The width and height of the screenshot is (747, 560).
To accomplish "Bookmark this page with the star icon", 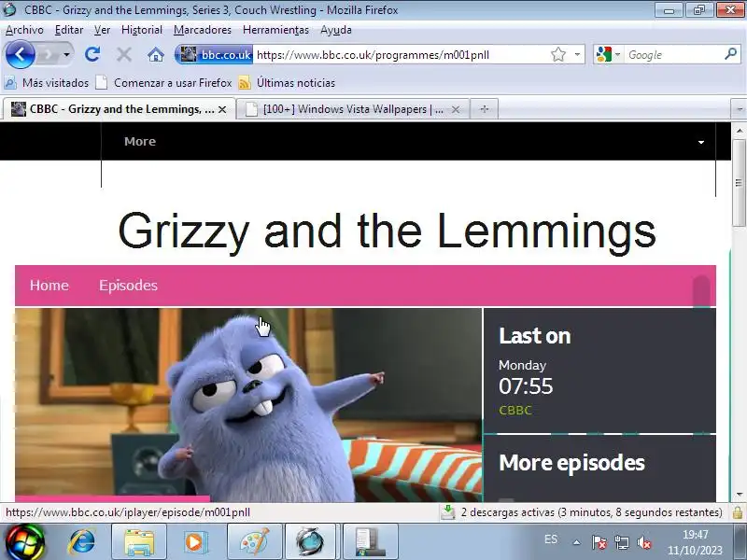I will [557, 55].
